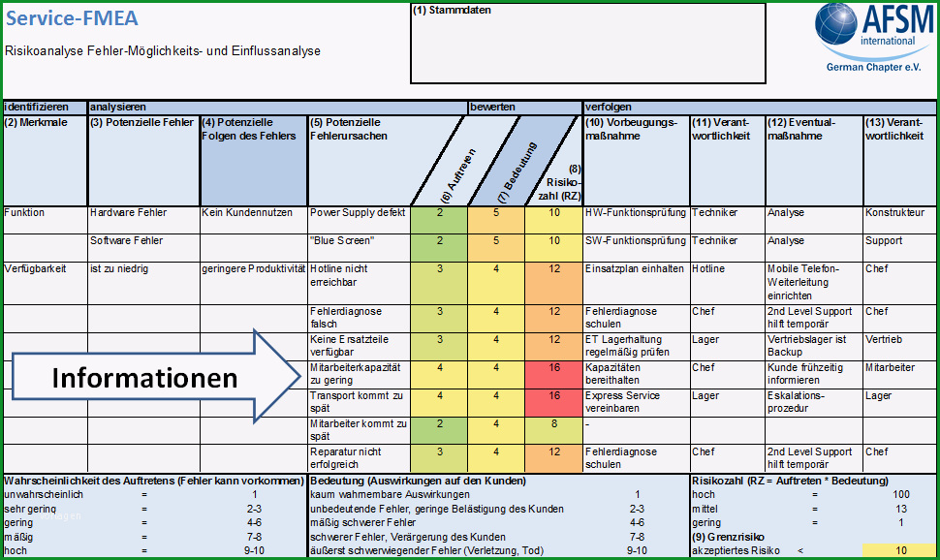The width and height of the screenshot is (940, 560).
Task: Select the Risikoanalyse Fehler-Möglichkeits- und Einflussanalyse subtitle
Action: click(163, 51)
